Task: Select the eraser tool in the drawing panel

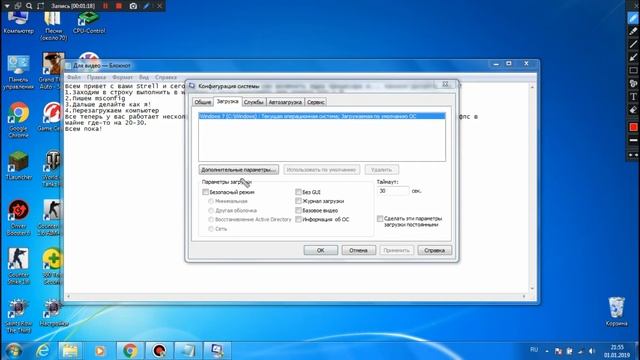Action: click(x=633, y=109)
